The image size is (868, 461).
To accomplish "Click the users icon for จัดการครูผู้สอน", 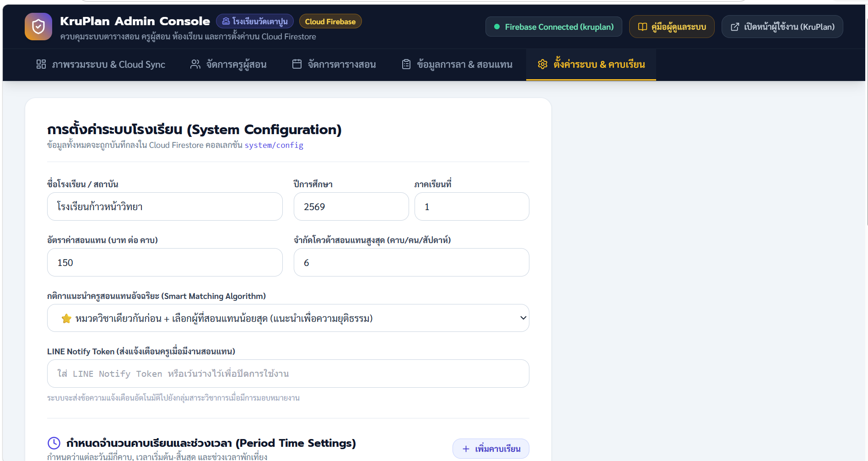I will click(195, 64).
